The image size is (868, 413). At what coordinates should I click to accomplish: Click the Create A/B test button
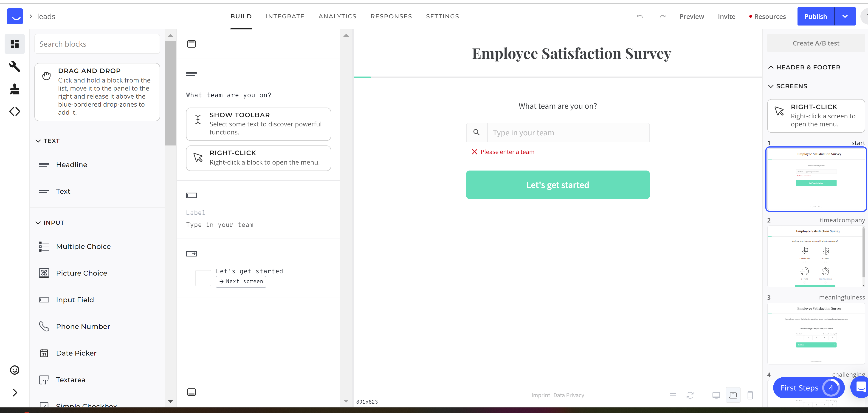[816, 43]
